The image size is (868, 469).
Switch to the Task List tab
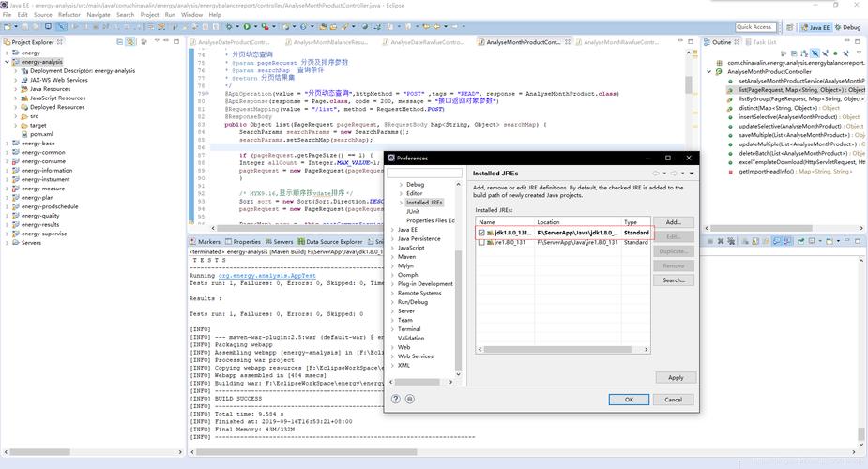761,42
